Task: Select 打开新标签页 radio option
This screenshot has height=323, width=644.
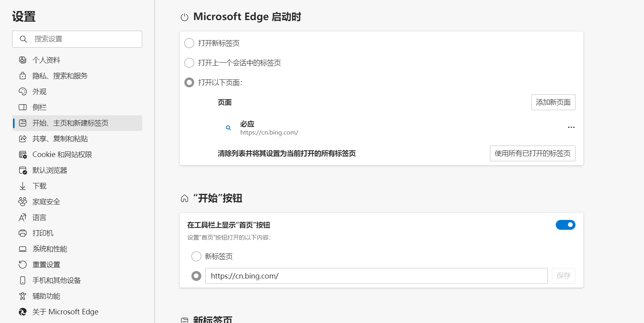Action: [189, 43]
